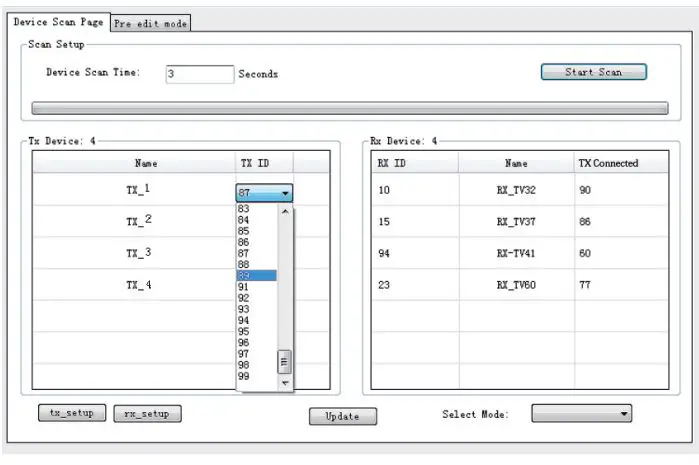The height and width of the screenshot is (465, 699).
Task: Click the Rx table Name column header
Action: click(516, 163)
